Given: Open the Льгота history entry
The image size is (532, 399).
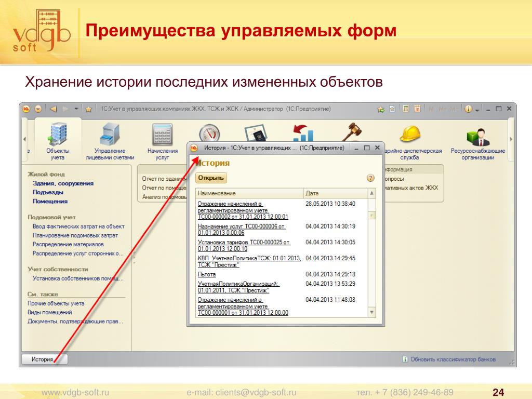Looking at the screenshot, I should tap(207, 274).
